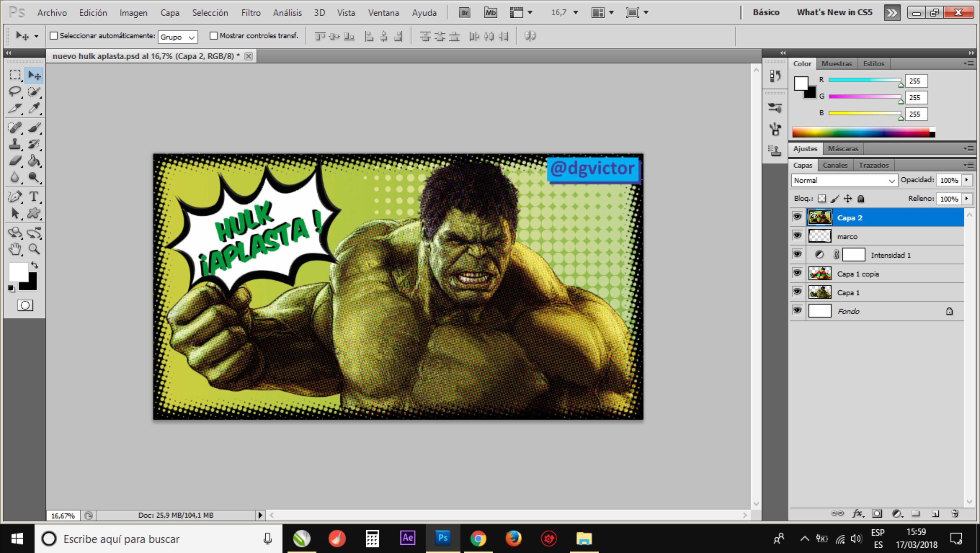Select the Básico workspace

[x=766, y=13]
